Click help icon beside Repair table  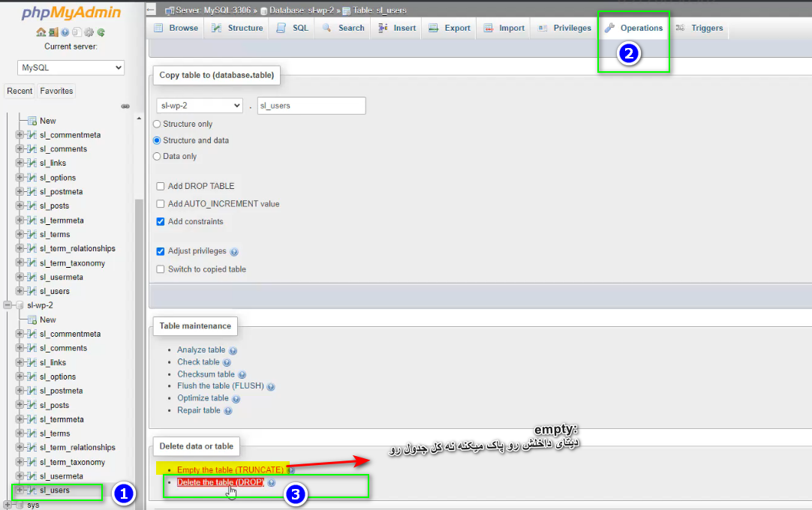pyautogui.click(x=228, y=410)
